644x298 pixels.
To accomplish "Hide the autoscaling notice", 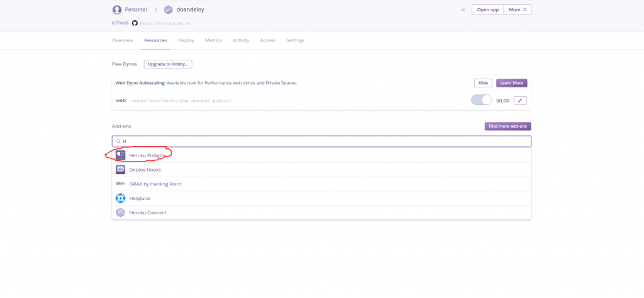I will [483, 83].
